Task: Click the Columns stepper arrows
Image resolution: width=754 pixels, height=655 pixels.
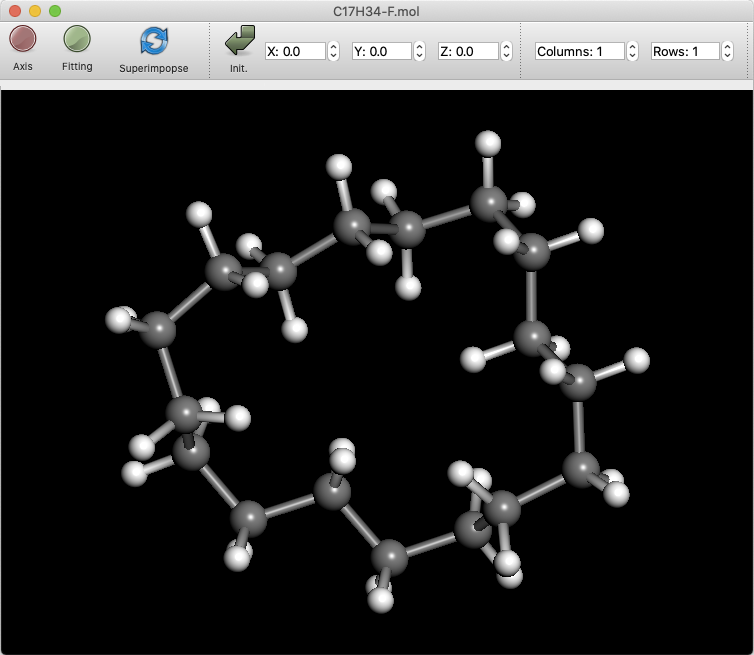Action: pyautogui.click(x=632, y=51)
